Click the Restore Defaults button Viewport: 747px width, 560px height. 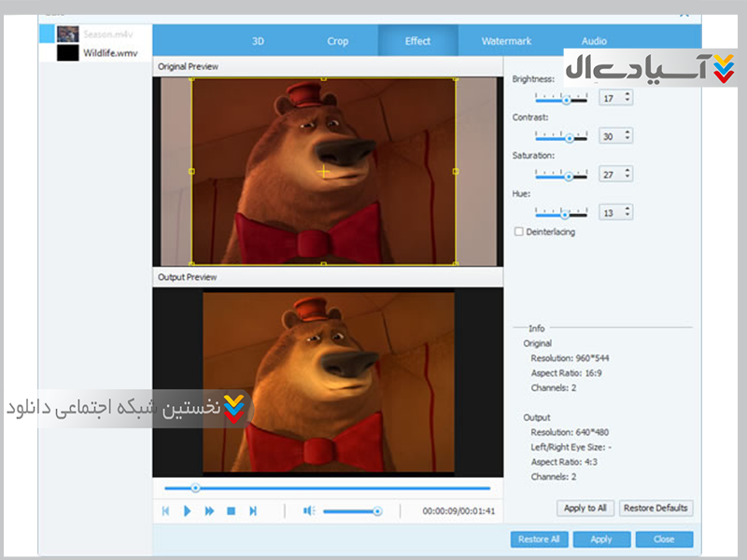[x=655, y=509]
